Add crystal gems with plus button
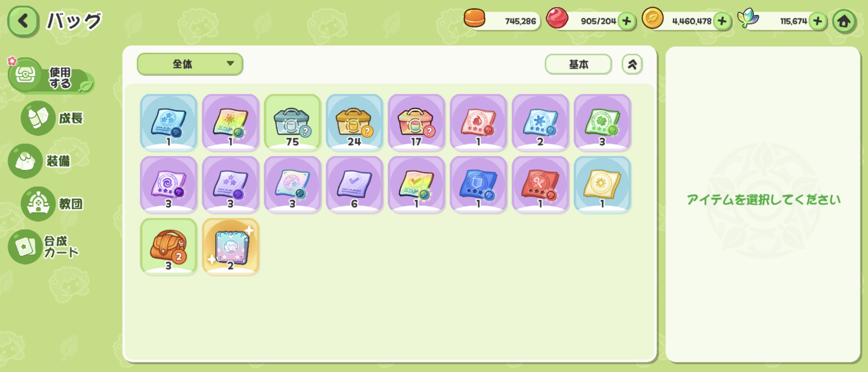Image resolution: width=868 pixels, height=372 pixels. click(x=817, y=21)
